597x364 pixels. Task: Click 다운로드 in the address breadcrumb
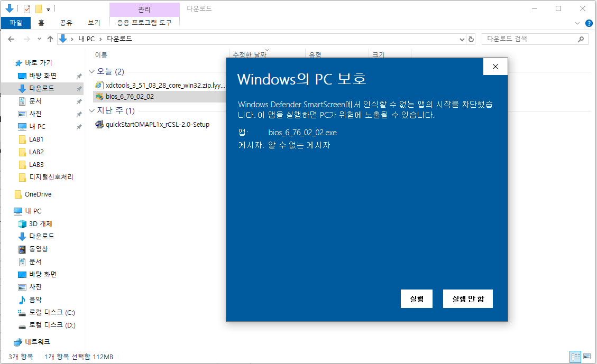119,39
